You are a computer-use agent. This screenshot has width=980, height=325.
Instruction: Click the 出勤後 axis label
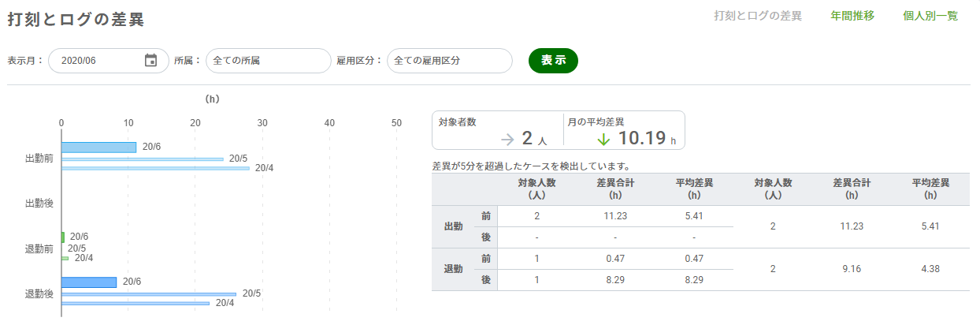[x=39, y=204]
